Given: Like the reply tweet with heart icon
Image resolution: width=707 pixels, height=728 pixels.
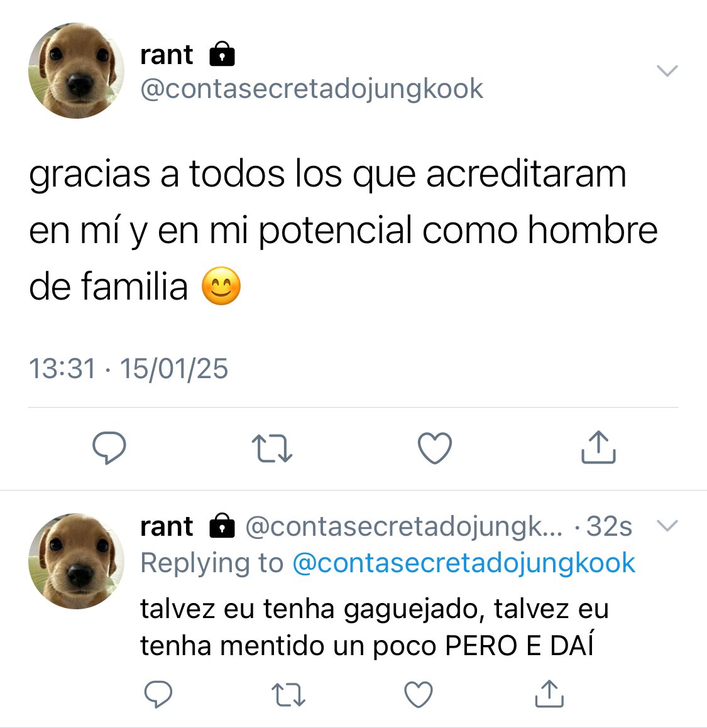Looking at the screenshot, I should pos(419,695).
